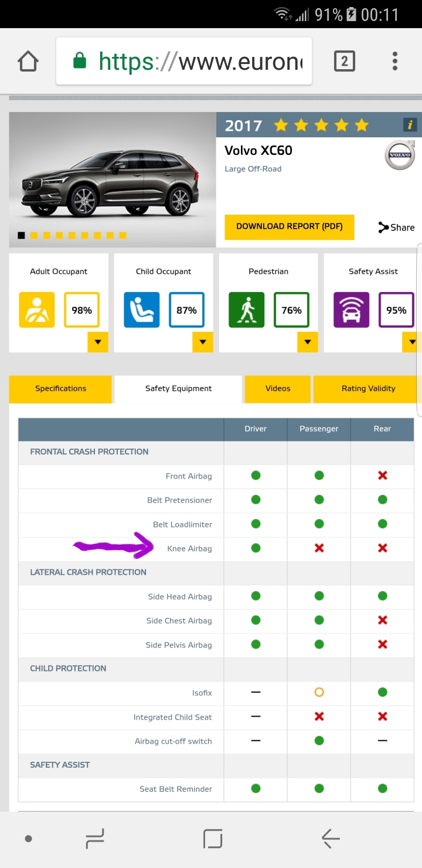Tap the green Pedestrian icon
Image resolution: width=422 pixels, height=868 pixels.
(247, 310)
